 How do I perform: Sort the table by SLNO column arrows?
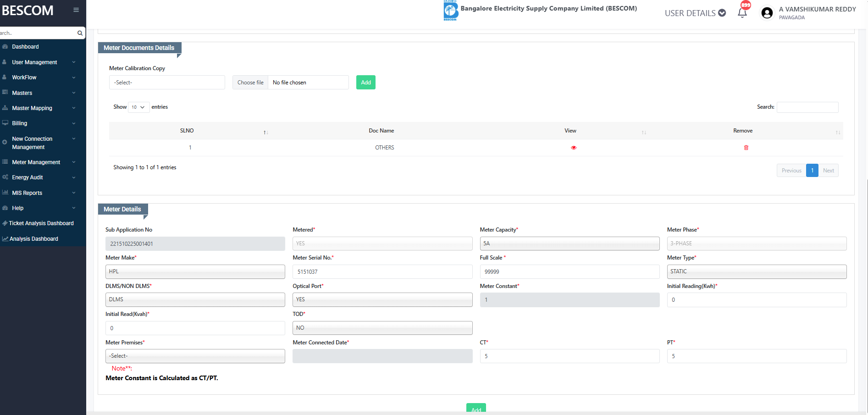coord(266,133)
